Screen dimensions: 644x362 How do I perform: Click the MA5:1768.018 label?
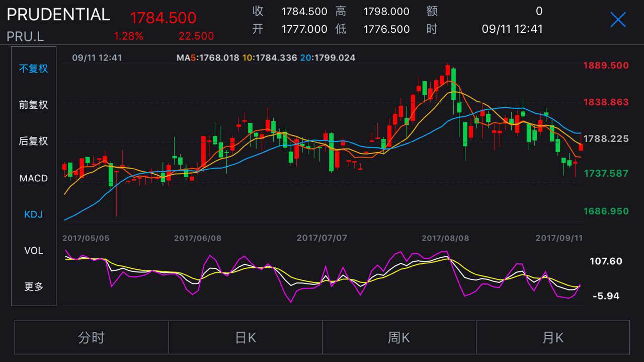208,58
